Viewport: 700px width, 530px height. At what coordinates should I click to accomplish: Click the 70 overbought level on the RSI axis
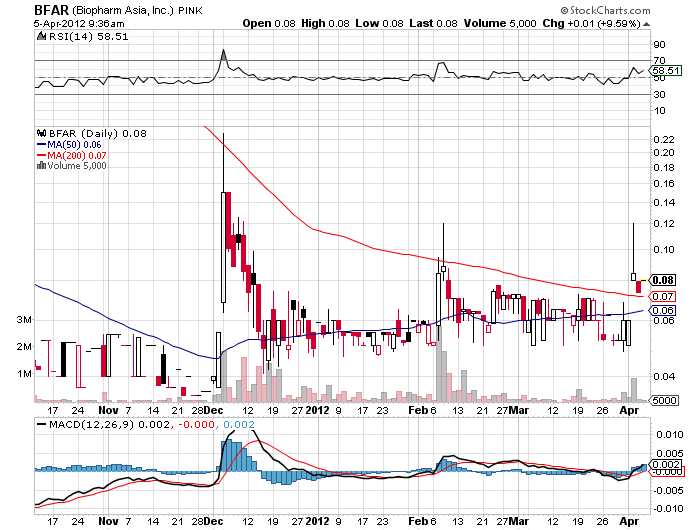coord(659,60)
